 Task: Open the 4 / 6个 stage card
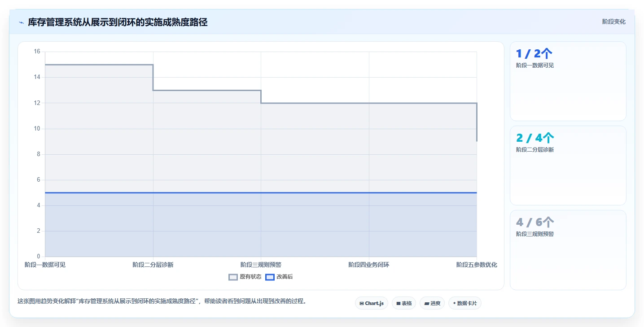(568, 250)
